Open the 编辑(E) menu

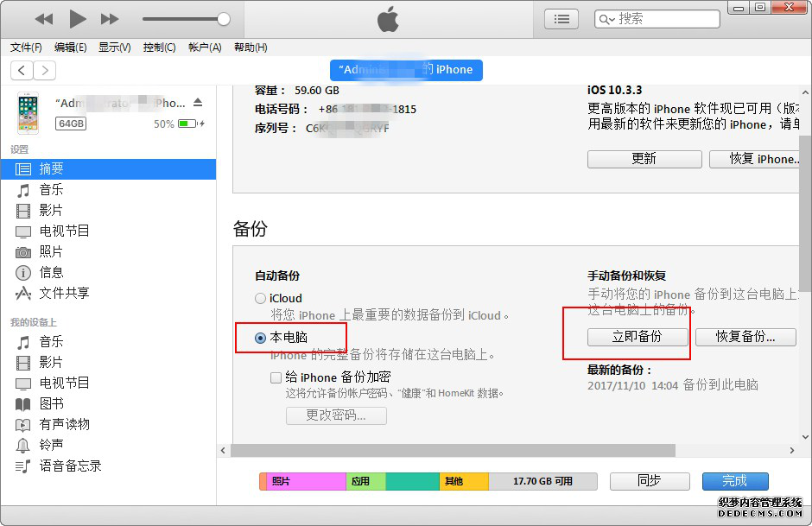[x=71, y=48]
